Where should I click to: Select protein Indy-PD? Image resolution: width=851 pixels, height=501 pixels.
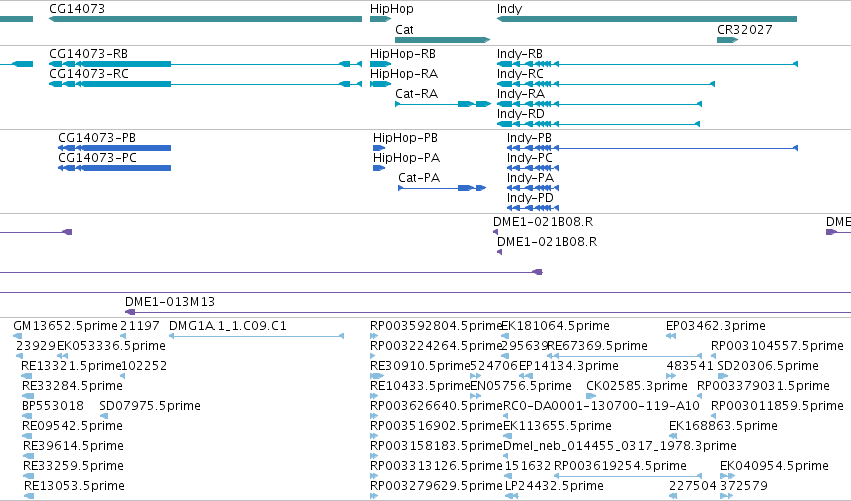[x=532, y=208]
